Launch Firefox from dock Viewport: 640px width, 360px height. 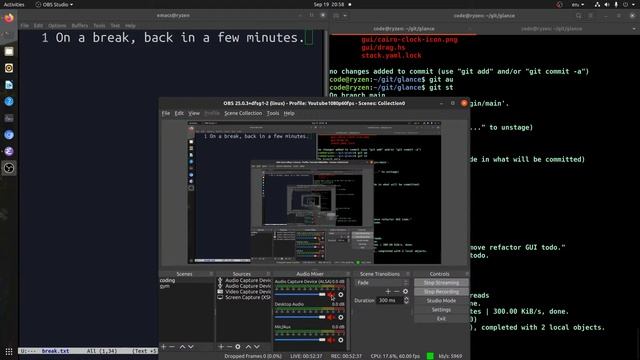9,18
